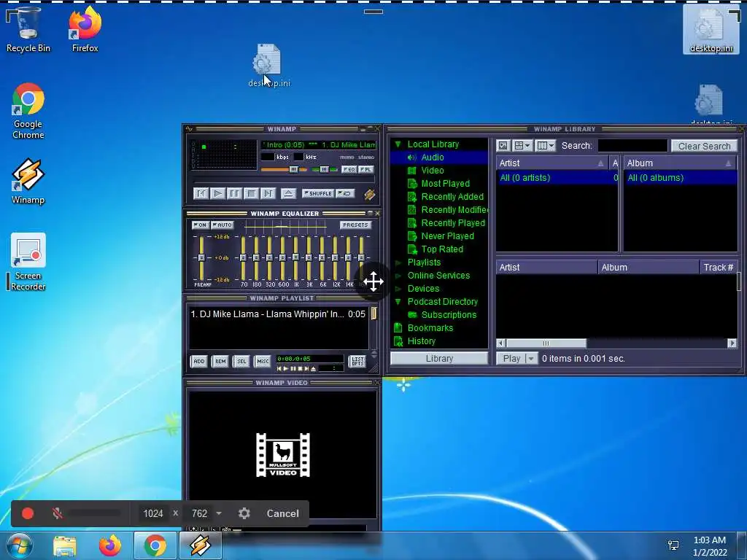This screenshot has height=560, width=747.
Task: Click the playlist scrollbar handle
Action: tap(374, 314)
